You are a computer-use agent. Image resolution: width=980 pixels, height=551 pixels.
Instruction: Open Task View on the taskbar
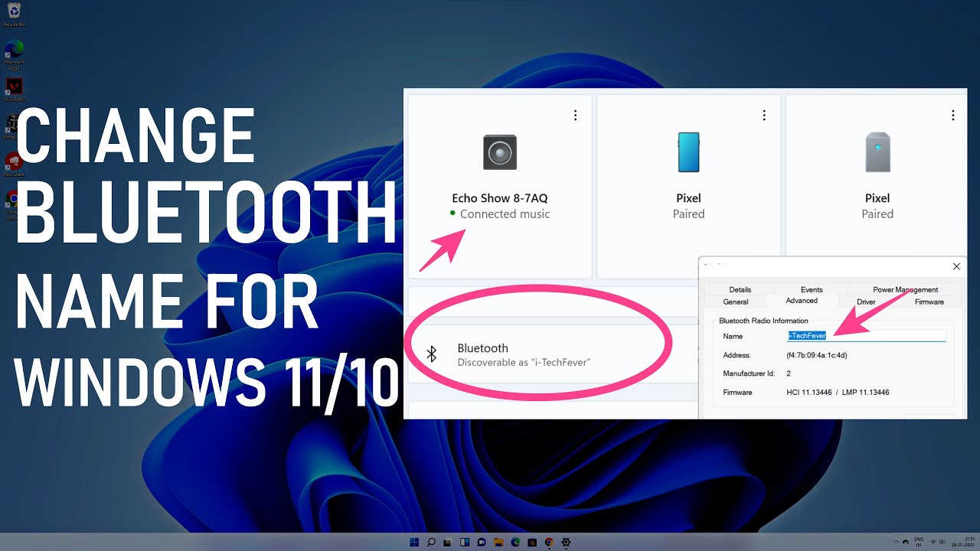448,542
